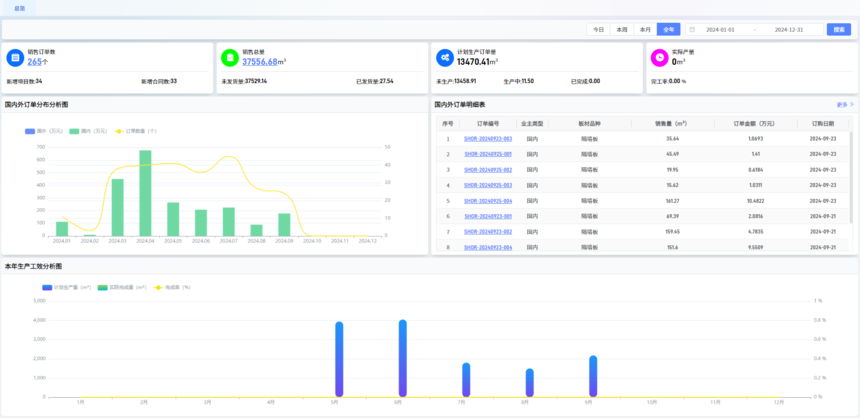
Task: Select the 本月 time filter
Action: 645,30
